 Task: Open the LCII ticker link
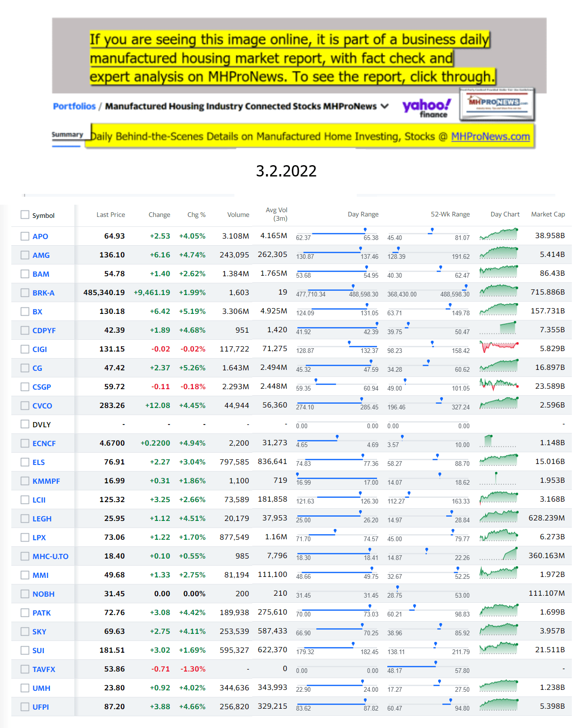[x=39, y=500]
